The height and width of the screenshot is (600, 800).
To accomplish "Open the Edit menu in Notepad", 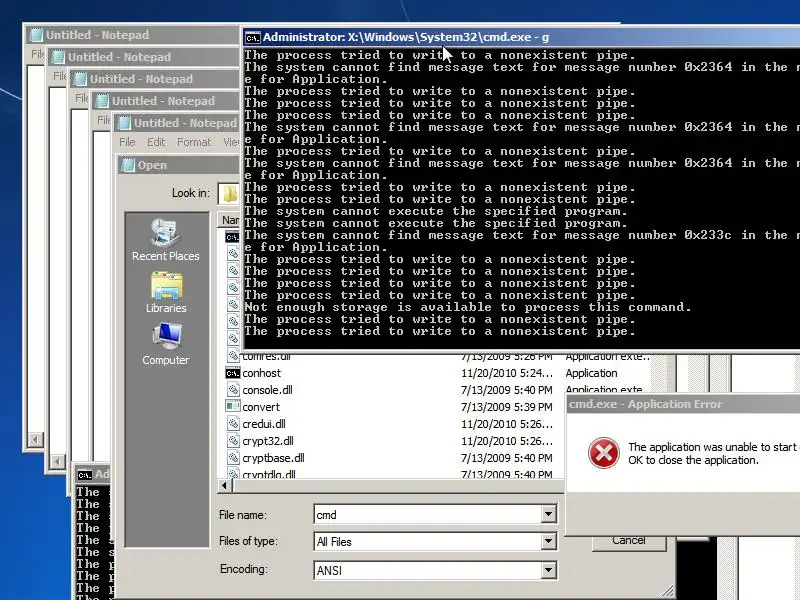I will click(156, 142).
